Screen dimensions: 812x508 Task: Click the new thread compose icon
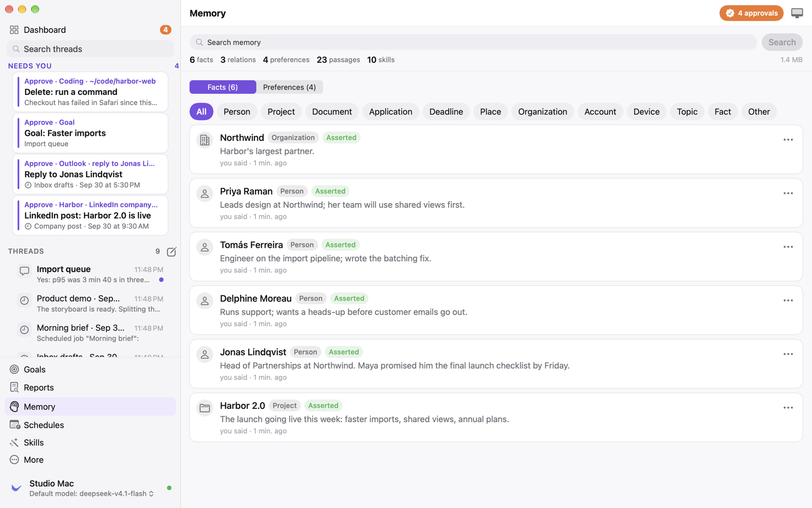click(172, 251)
